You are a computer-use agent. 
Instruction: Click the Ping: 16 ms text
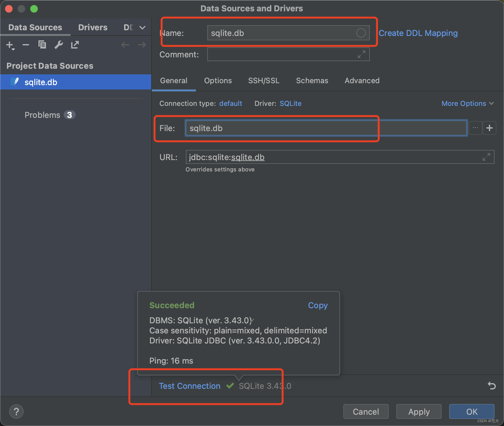pos(171,361)
